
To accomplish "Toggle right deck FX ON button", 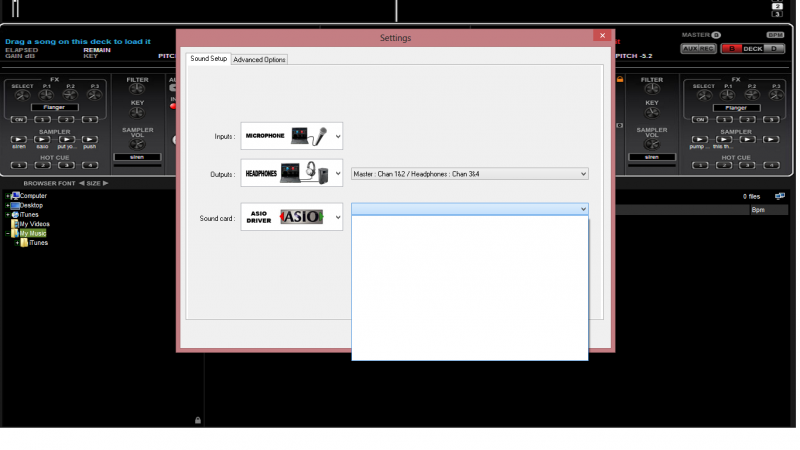I will point(699,119).
